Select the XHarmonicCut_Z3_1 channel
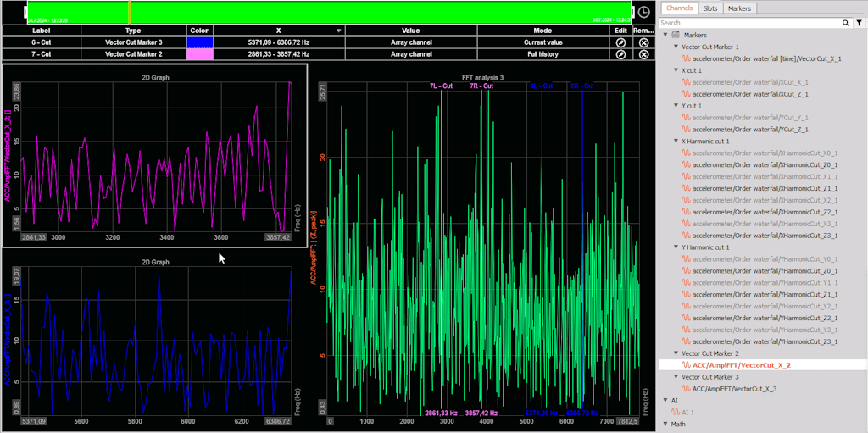This screenshot has height=433, width=868. (x=765, y=236)
